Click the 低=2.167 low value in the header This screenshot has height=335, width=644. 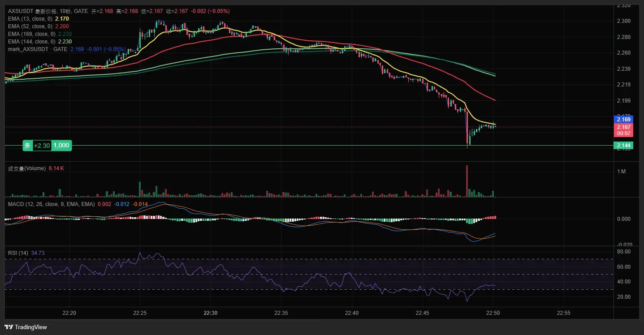pos(152,11)
